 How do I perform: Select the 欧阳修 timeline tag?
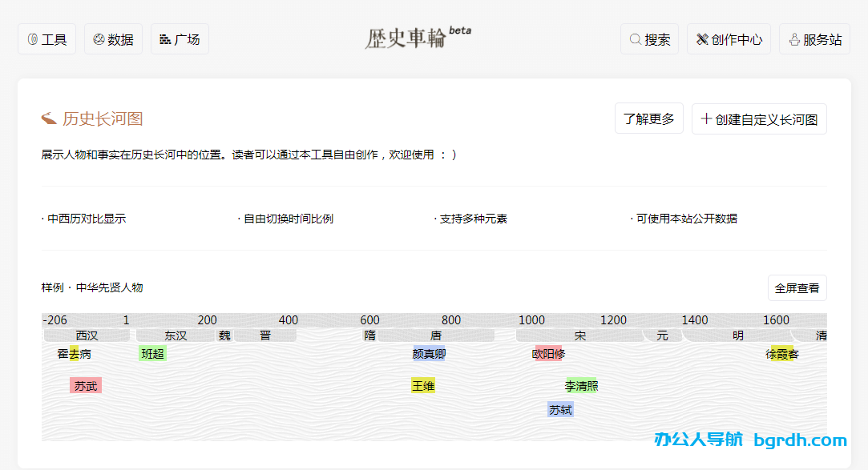(x=549, y=354)
